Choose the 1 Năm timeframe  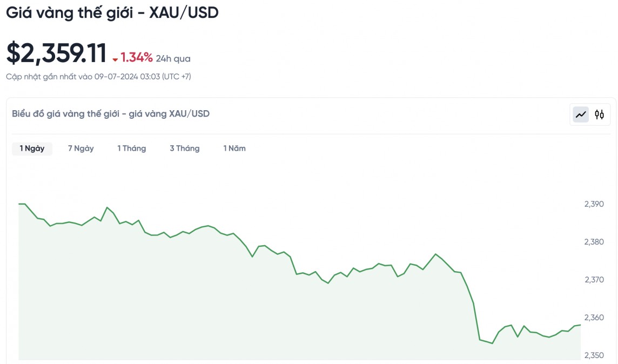pos(234,149)
